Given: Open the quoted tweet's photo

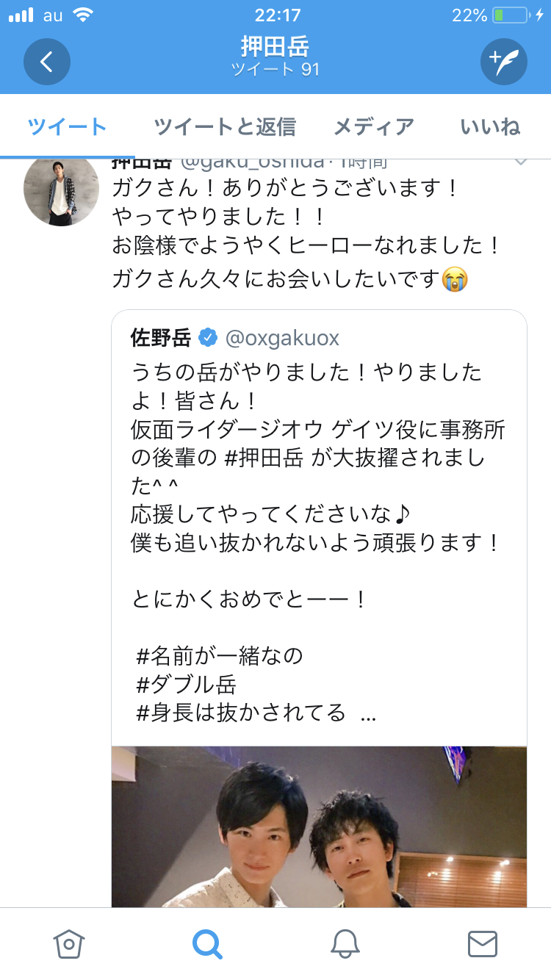Looking at the screenshot, I should click(319, 826).
